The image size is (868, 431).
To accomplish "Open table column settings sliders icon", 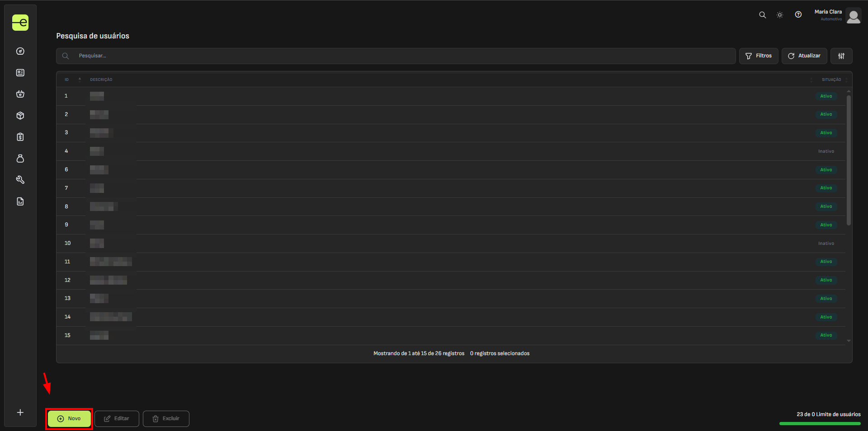I will pyautogui.click(x=841, y=56).
